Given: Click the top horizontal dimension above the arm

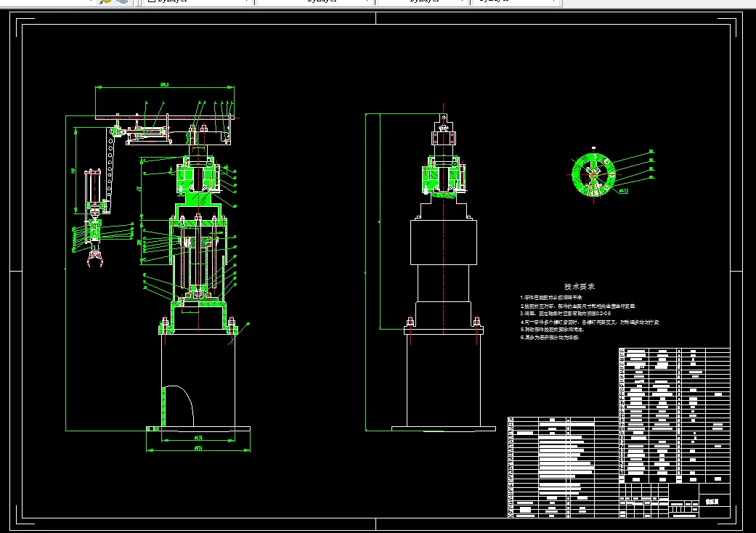Looking at the screenshot, I should point(165,86).
